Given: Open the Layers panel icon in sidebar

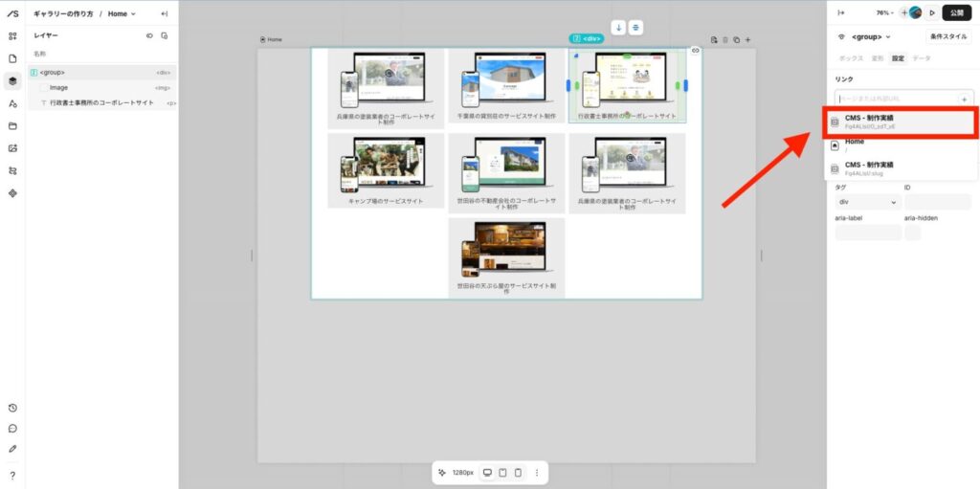Looking at the screenshot, I should pyautogui.click(x=12, y=80).
